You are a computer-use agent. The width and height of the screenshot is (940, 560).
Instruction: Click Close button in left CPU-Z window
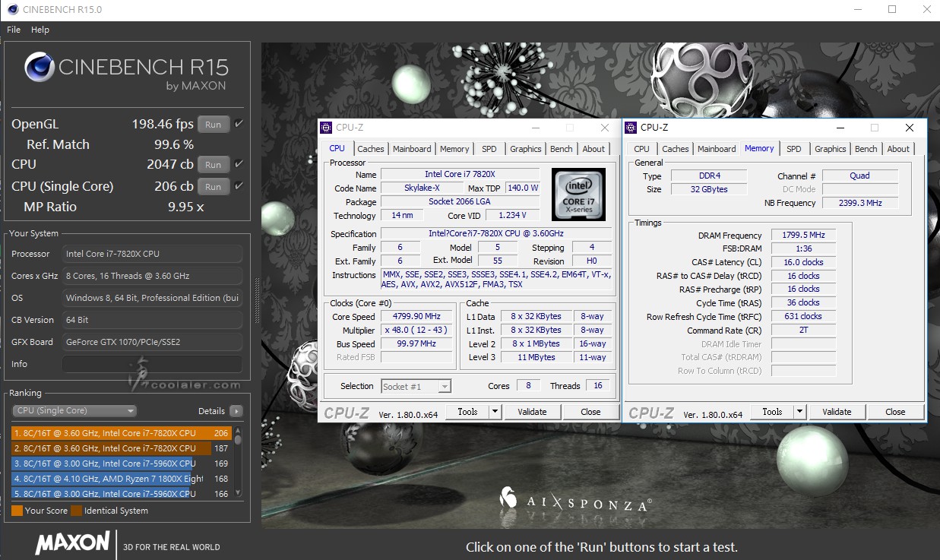pos(590,412)
